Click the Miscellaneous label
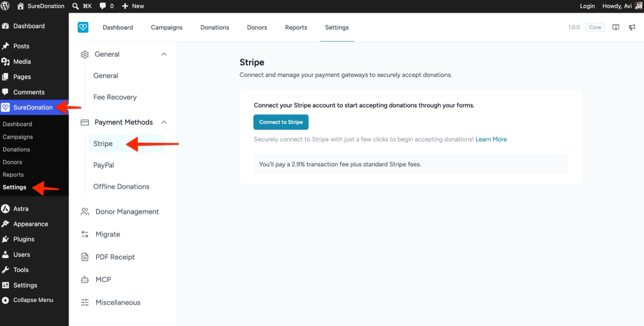This screenshot has height=326, width=644. coord(118,303)
